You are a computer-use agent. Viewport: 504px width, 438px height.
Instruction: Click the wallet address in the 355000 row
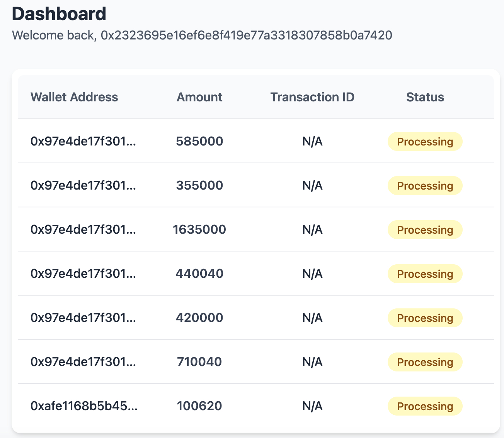point(83,185)
